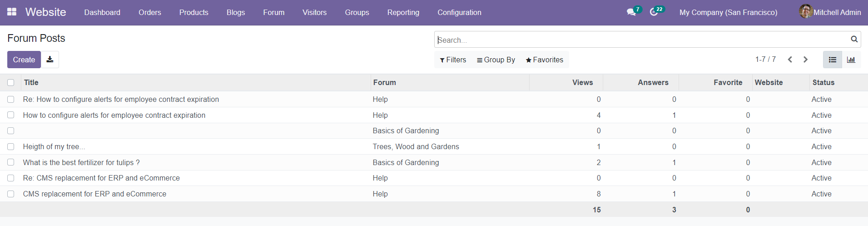
Task: Select the 'Re: How to configure alerts' row checkbox
Action: [11, 100]
